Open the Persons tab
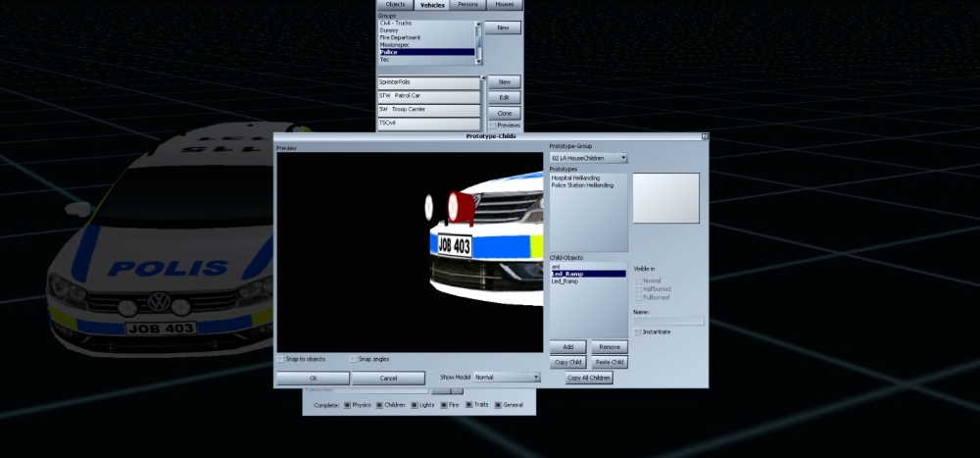 [468, 4]
